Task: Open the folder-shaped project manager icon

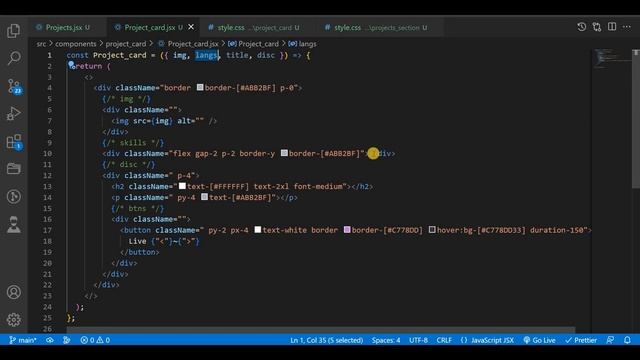Action: [x=13, y=169]
